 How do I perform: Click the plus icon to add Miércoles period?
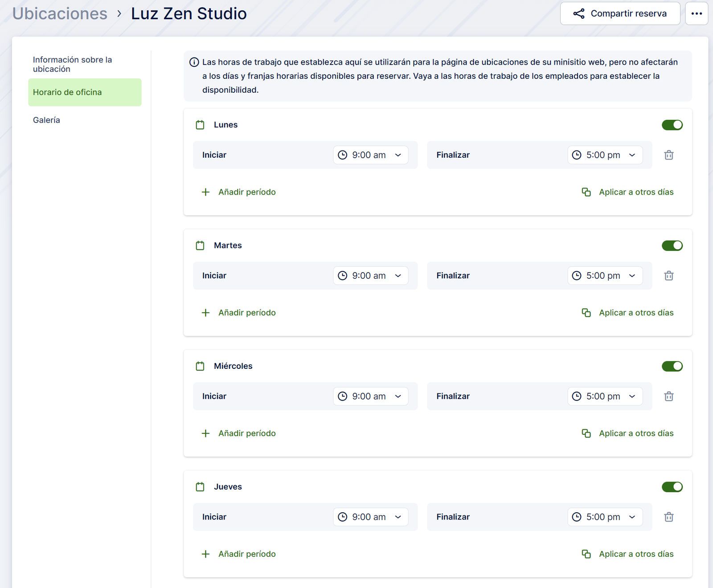tap(205, 433)
